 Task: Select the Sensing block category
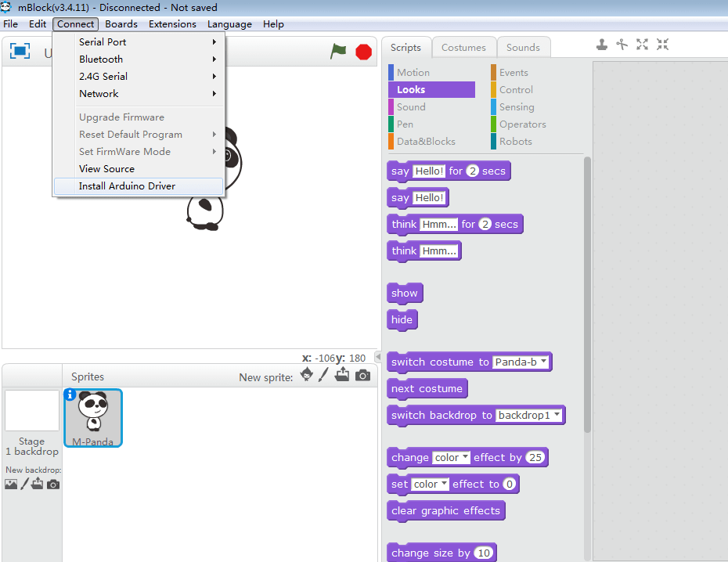(534, 106)
